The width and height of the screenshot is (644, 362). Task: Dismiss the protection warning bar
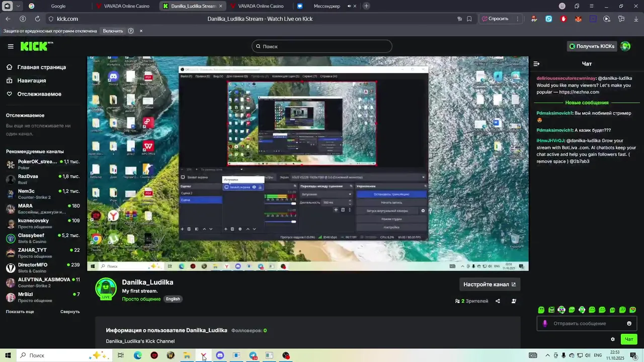141,31
